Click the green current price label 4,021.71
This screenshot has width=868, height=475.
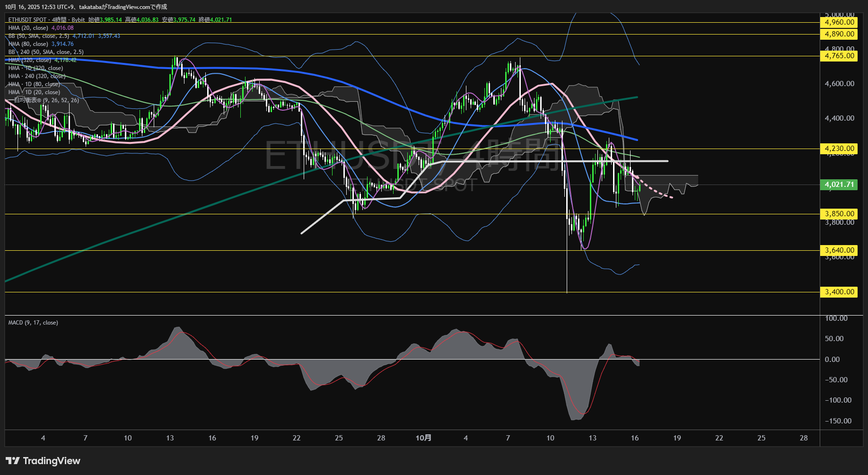click(839, 185)
